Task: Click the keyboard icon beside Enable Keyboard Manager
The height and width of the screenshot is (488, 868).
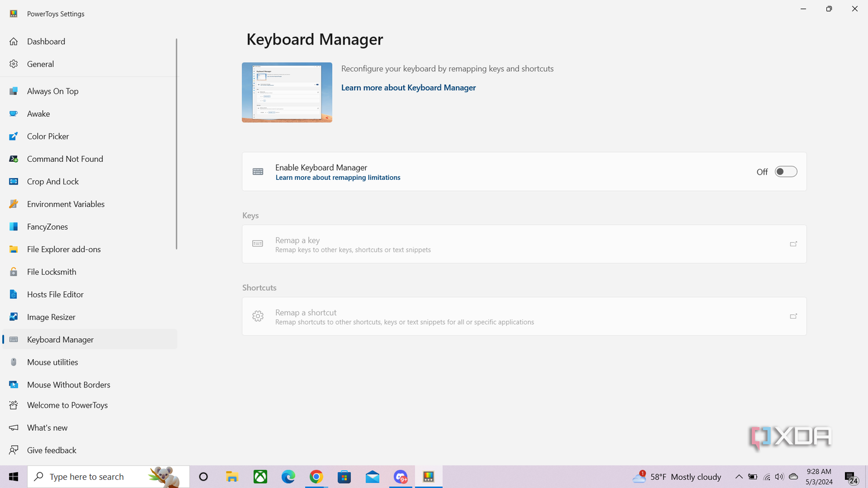Action: pyautogui.click(x=258, y=172)
